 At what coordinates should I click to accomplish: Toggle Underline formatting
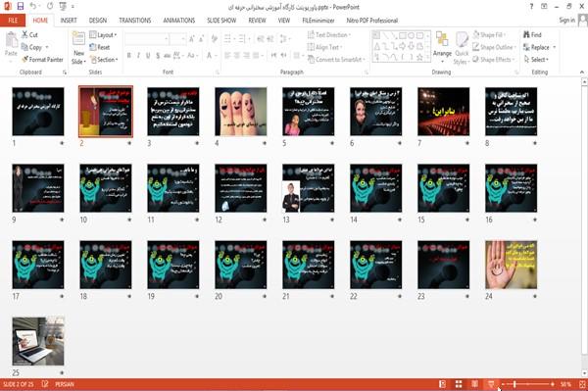coord(148,56)
